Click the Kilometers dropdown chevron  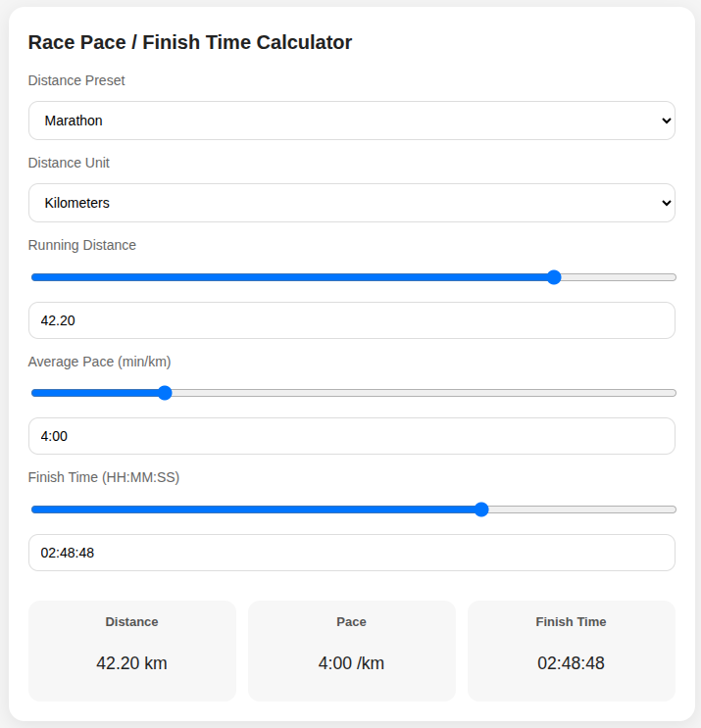(667, 203)
